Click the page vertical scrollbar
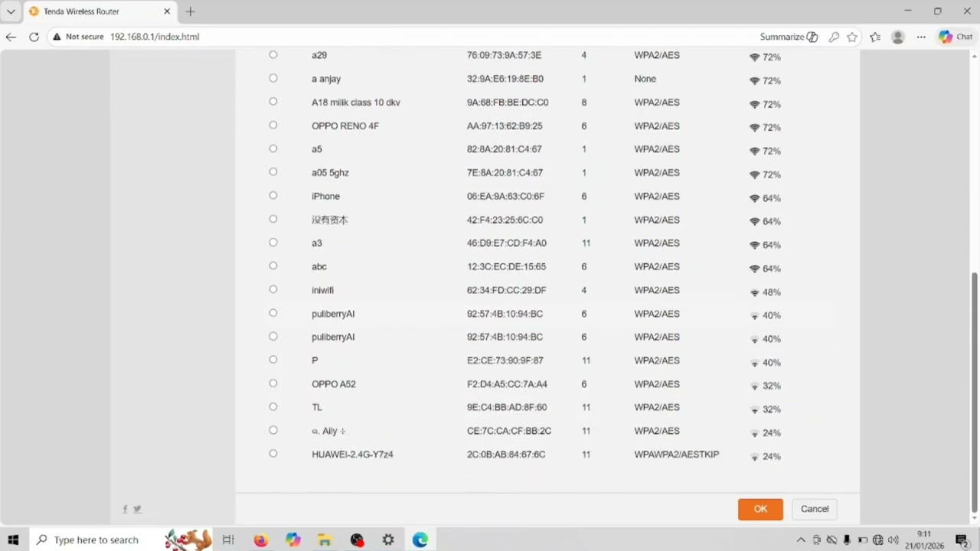980x551 pixels. [x=975, y=393]
